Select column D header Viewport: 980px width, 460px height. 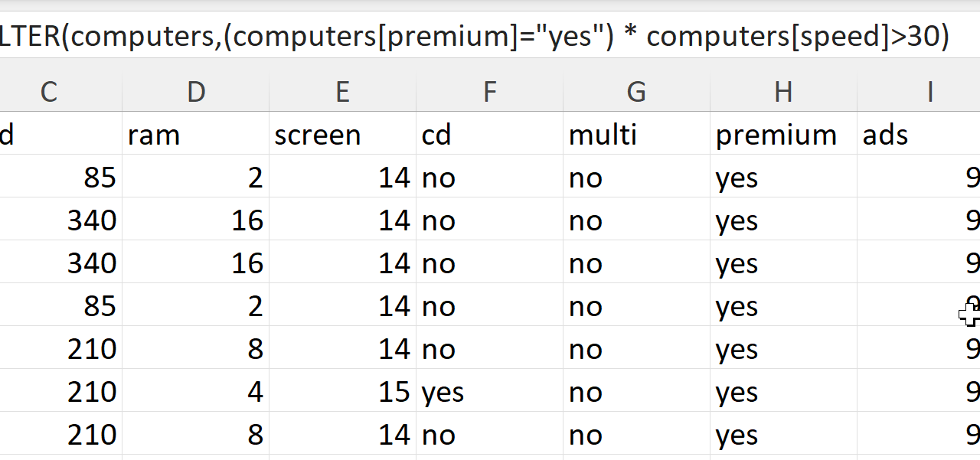[196, 92]
